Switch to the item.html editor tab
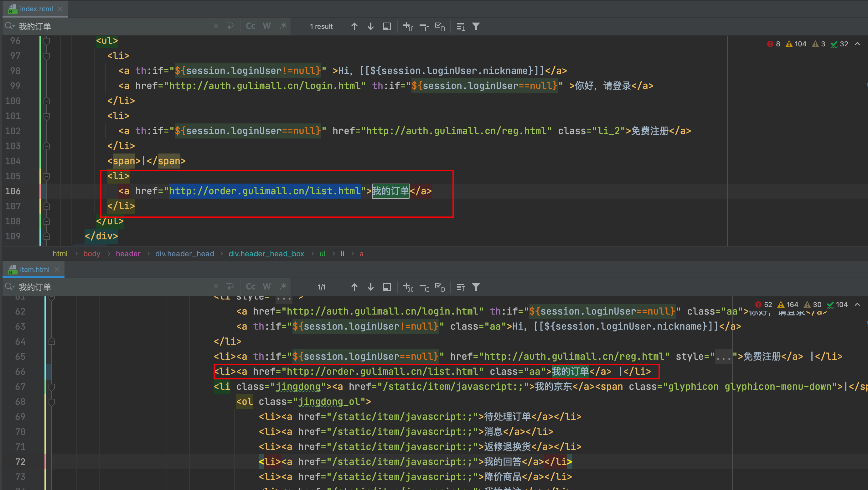The width and height of the screenshot is (868, 490). coord(34,269)
